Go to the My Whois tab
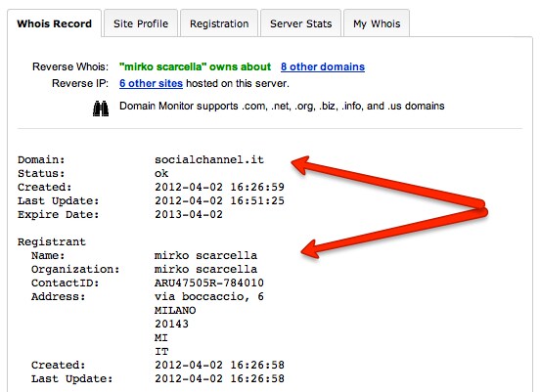The image size is (540, 392). 377,23
